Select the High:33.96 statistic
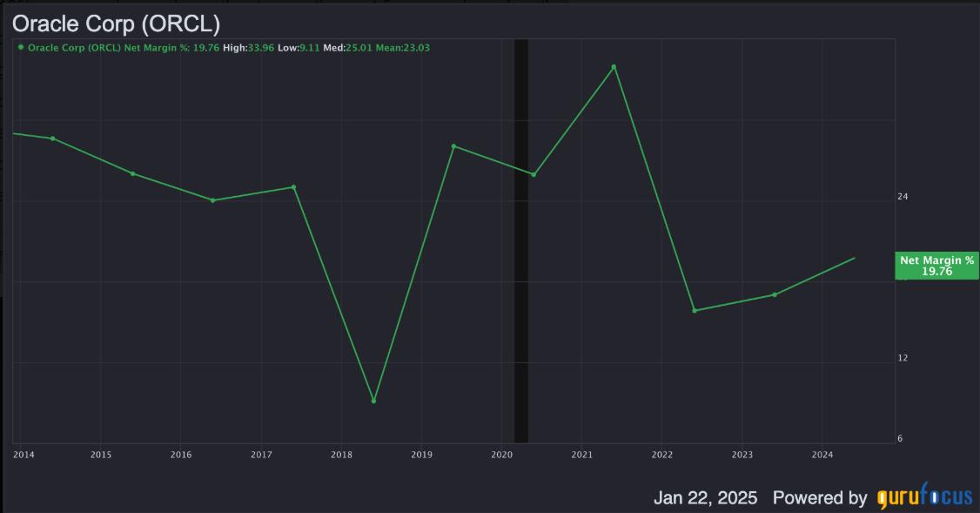The image size is (980, 513). tap(248, 48)
